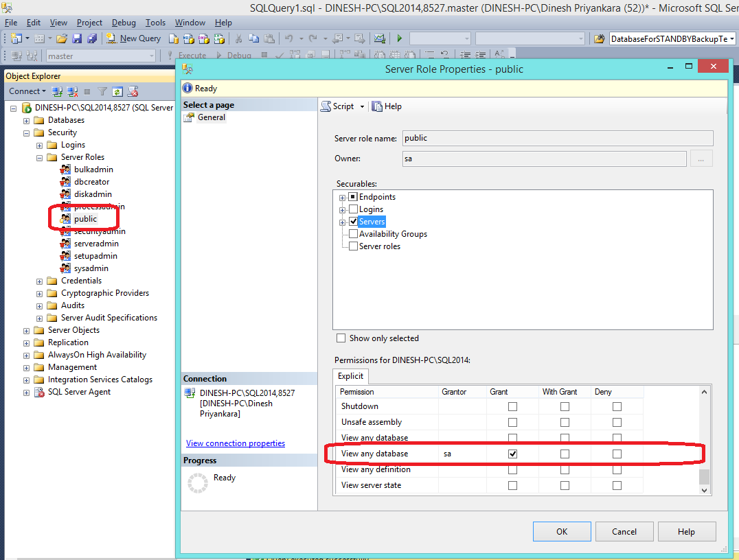Select the Explicit permissions tab
739x560 pixels.
pos(350,376)
